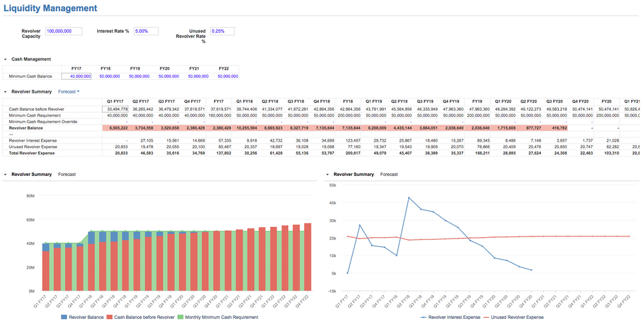Click the Forecast label above the line chart
This screenshot has height=326, width=644.
(389, 174)
